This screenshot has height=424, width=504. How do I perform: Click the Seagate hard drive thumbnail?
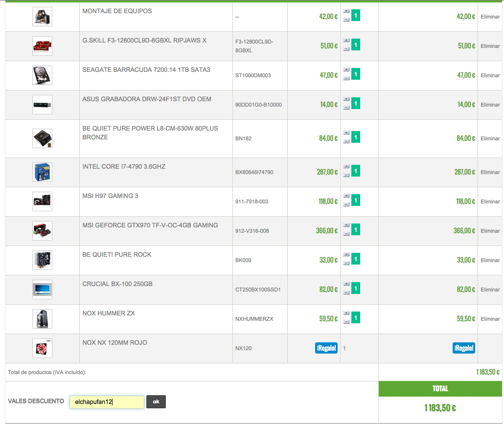42,75
